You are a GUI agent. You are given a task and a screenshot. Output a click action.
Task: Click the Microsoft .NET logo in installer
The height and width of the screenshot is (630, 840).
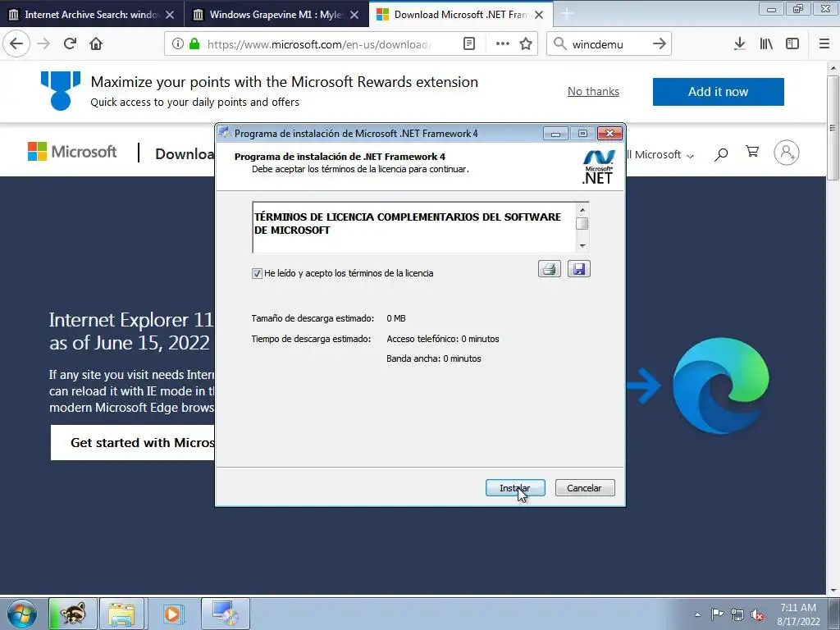[x=598, y=167]
